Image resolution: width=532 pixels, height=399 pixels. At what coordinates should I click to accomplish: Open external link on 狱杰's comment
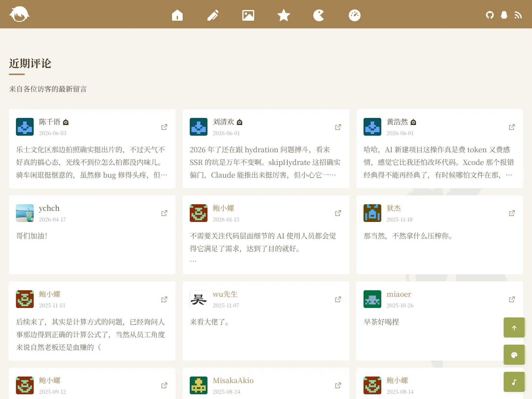point(512,213)
